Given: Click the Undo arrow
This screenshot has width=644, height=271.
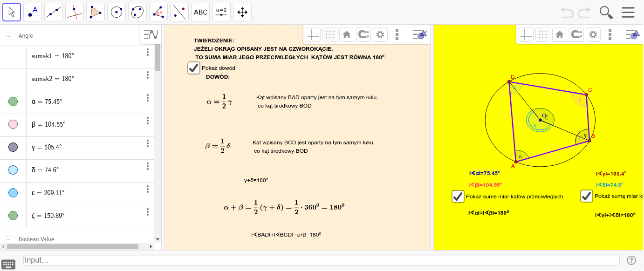Looking at the screenshot, I should point(567,12).
